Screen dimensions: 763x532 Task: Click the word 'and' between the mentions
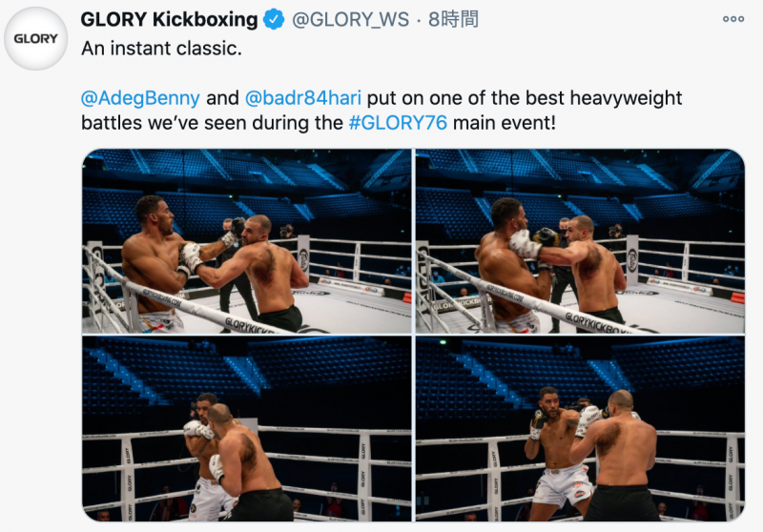coord(222,98)
